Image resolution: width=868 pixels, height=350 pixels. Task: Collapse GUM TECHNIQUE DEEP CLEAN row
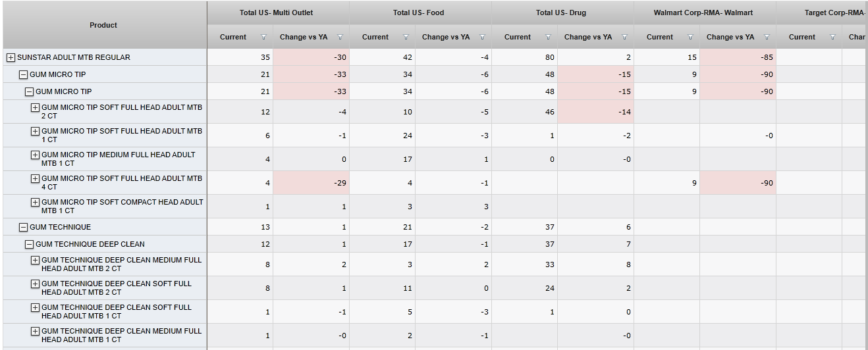29,245
